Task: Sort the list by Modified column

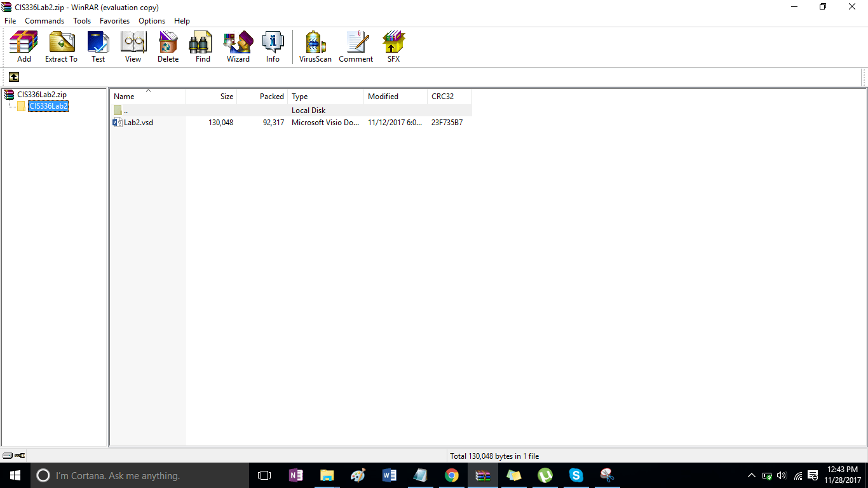Action: click(x=396, y=97)
